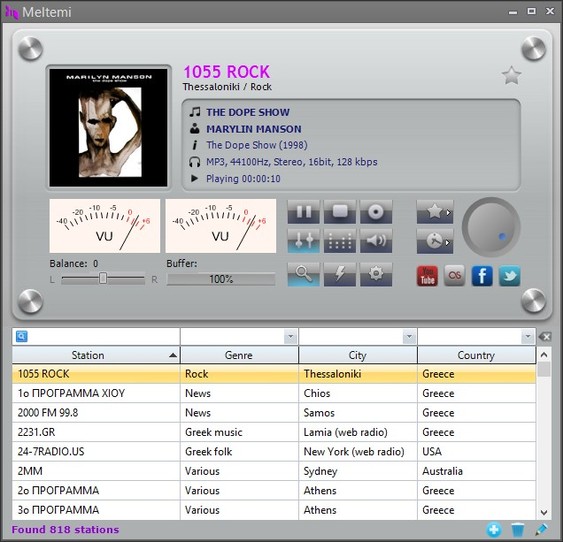Viewport: 563px width, 542px height.
Task: Pause the current radio stream
Action: 303,212
